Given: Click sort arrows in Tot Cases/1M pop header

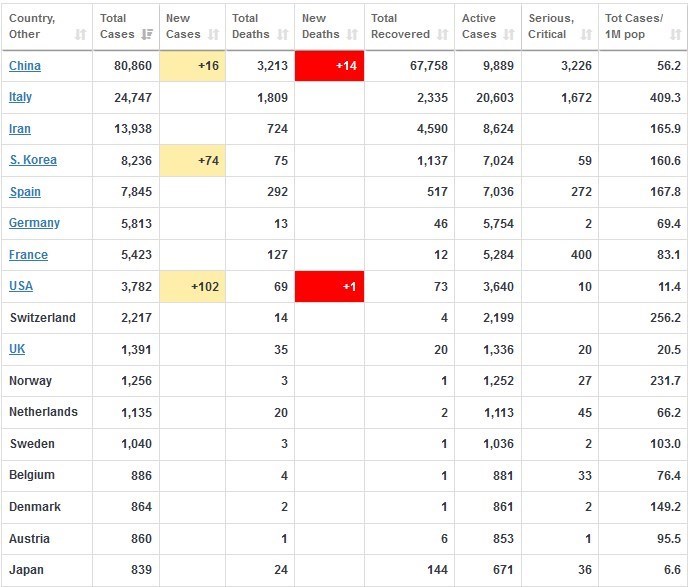Looking at the screenshot, I should pos(673,35).
